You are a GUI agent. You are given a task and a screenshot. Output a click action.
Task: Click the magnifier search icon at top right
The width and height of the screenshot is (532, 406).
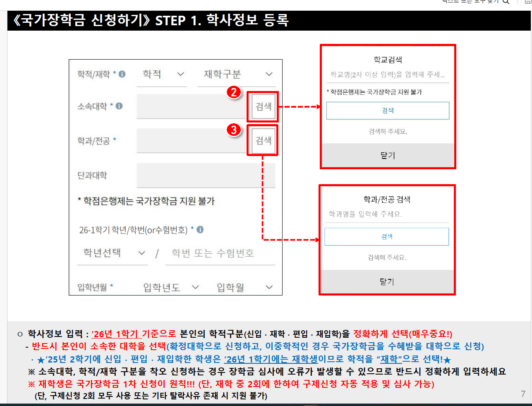(506, 2)
